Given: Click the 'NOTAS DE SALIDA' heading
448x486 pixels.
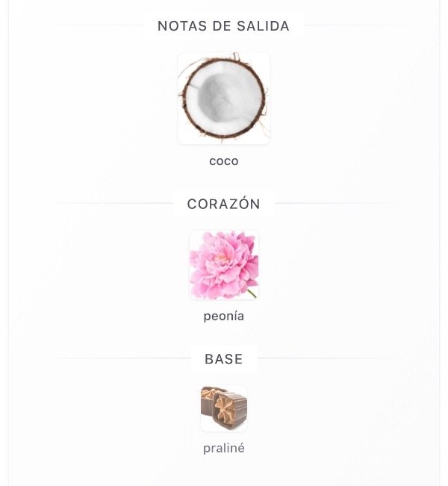Looking at the screenshot, I should 223,26.
